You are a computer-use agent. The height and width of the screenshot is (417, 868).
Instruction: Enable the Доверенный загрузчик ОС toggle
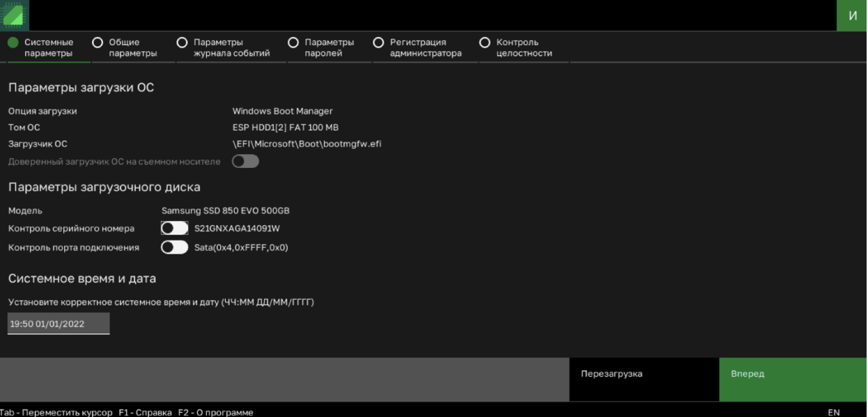[x=245, y=160]
